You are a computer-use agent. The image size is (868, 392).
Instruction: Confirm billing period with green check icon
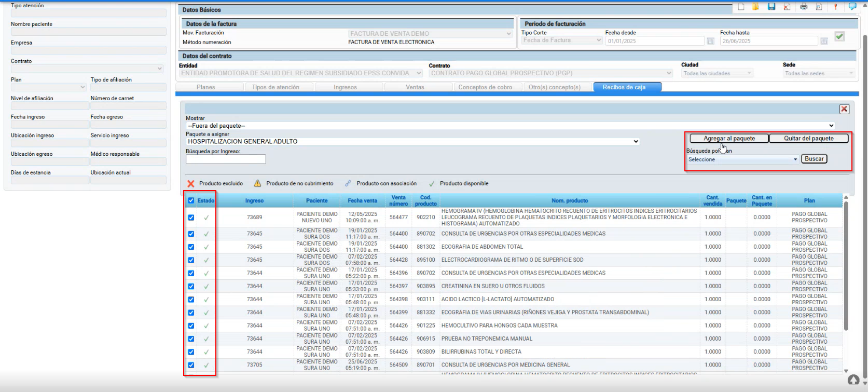(839, 36)
